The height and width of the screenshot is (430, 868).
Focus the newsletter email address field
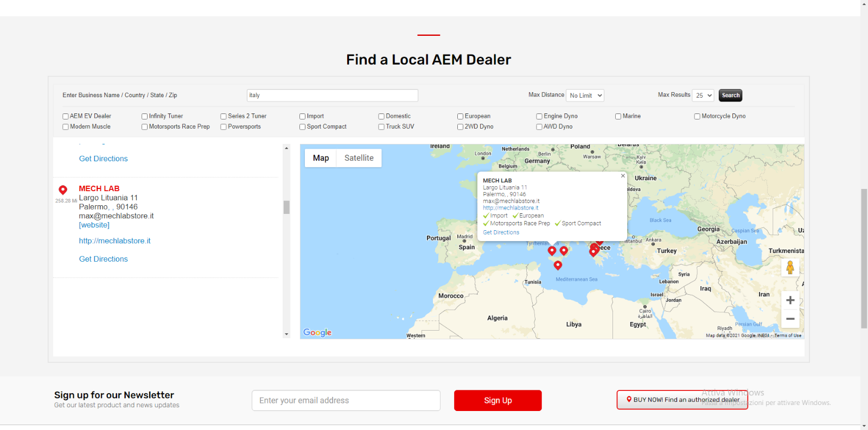pyautogui.click(x=346, y=401)
